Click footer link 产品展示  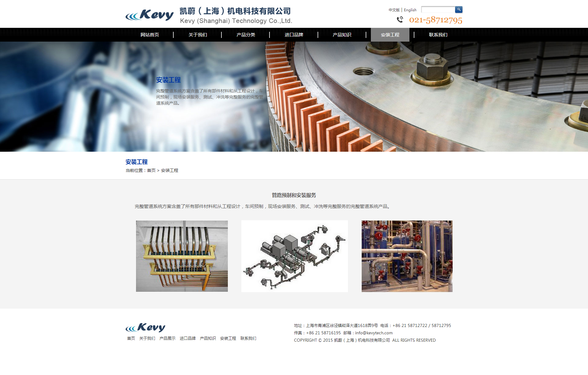(x=168, y=338)
